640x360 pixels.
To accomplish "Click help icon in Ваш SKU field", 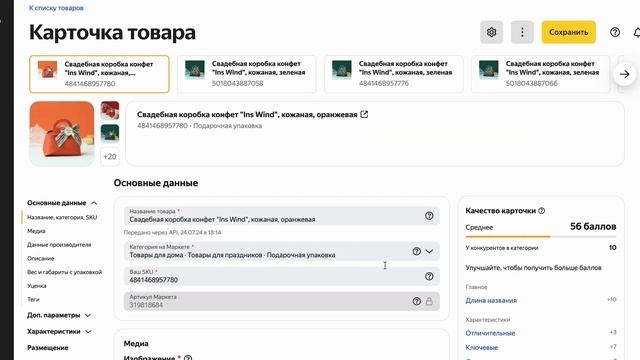I will [x=429, y=276].
